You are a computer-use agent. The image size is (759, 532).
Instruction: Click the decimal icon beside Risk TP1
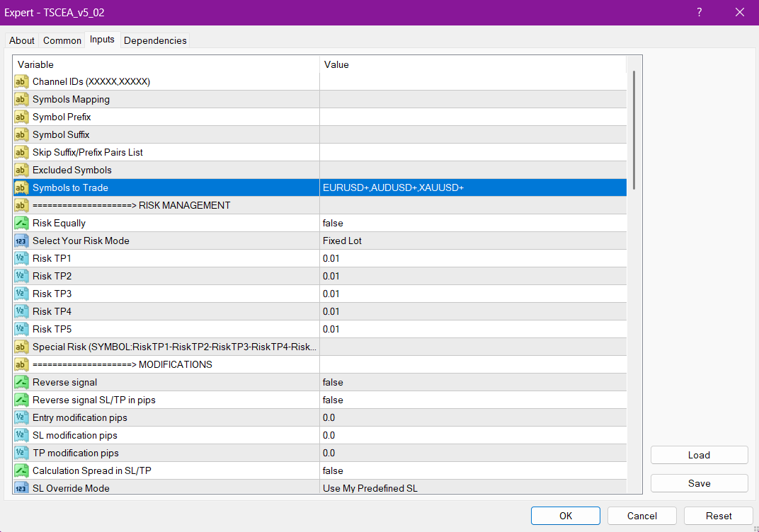click(21, 259)
